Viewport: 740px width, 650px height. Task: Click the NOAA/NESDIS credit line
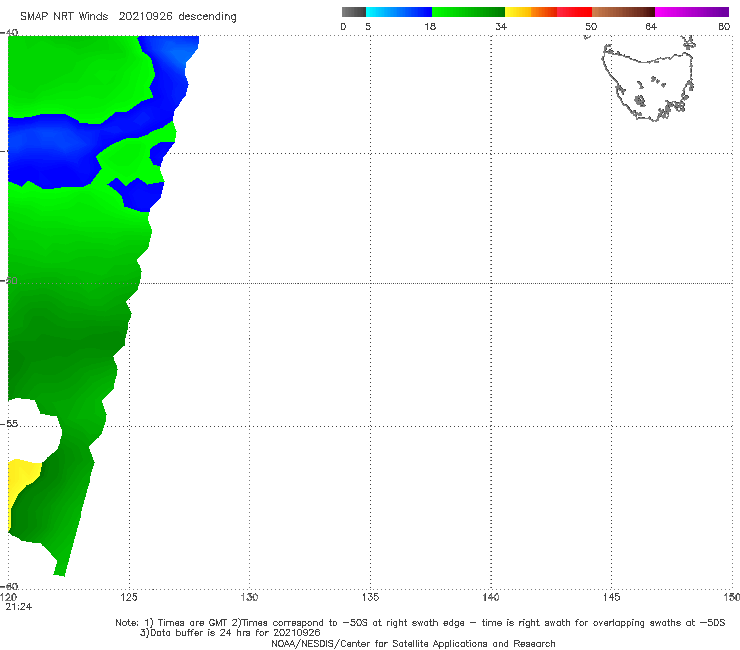click(413, 643)
